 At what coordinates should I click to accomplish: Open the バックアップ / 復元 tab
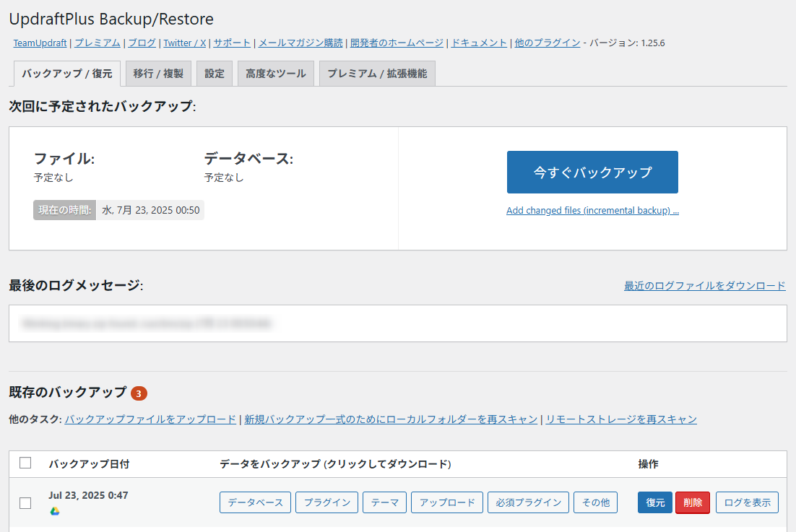tap(67, 74)
